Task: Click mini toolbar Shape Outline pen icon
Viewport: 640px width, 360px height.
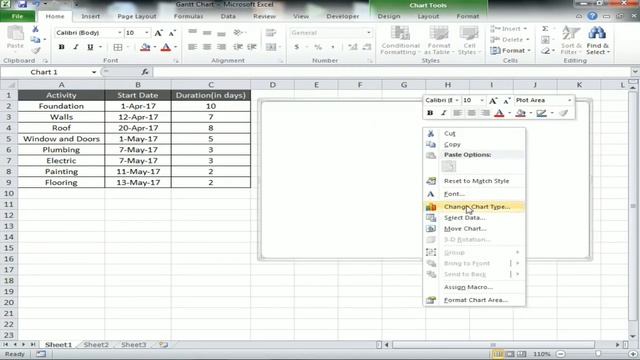Action: tap(542, 113)
